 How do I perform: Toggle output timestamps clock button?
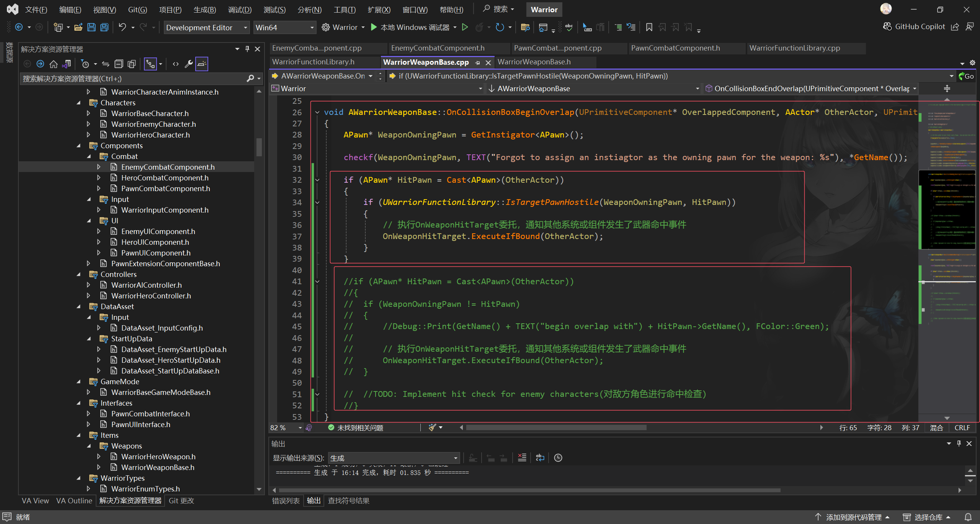558,458
